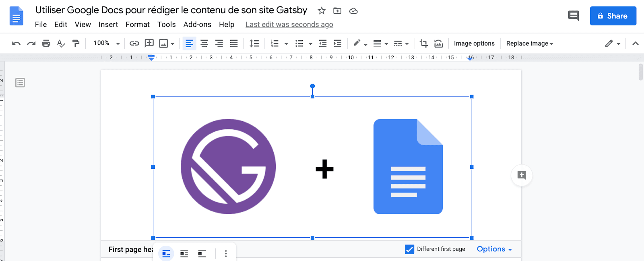Check cloud save status icon
Image resolution: width=644 pixels, height=261 pixels.
[x=353, y=11]
